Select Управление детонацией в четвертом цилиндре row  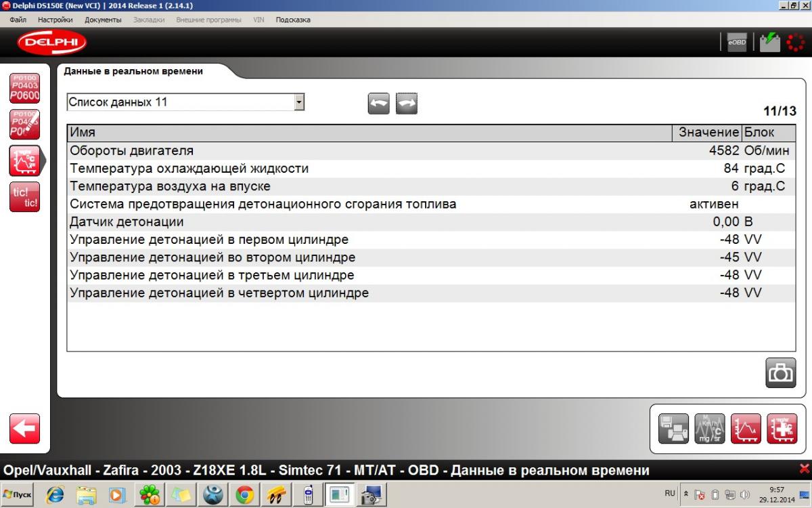pyautogui.click(x=432, y=293)
